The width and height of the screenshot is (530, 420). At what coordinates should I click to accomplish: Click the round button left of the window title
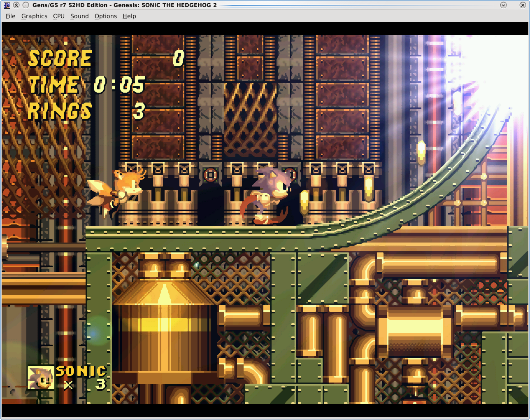pyautogui.click(x=26, y=5)
